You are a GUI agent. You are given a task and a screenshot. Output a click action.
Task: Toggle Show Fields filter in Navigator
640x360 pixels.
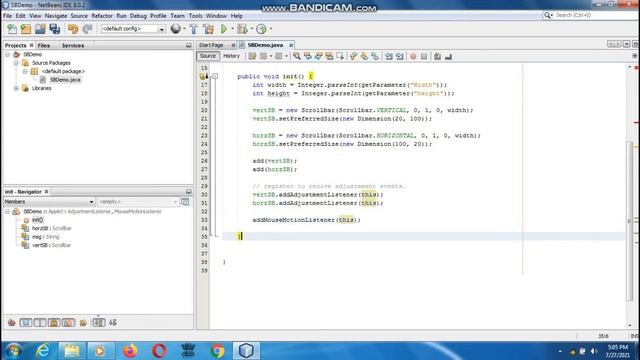26,322
